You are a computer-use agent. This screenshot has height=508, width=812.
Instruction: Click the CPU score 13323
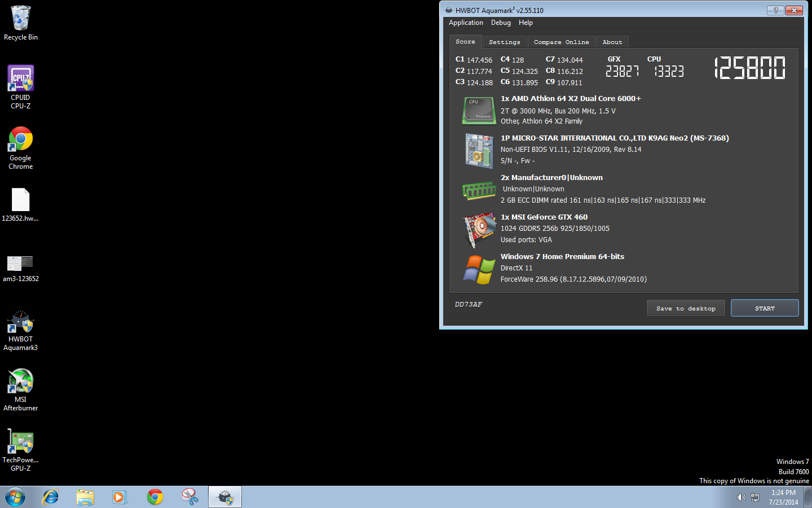[x=669, y=71]
